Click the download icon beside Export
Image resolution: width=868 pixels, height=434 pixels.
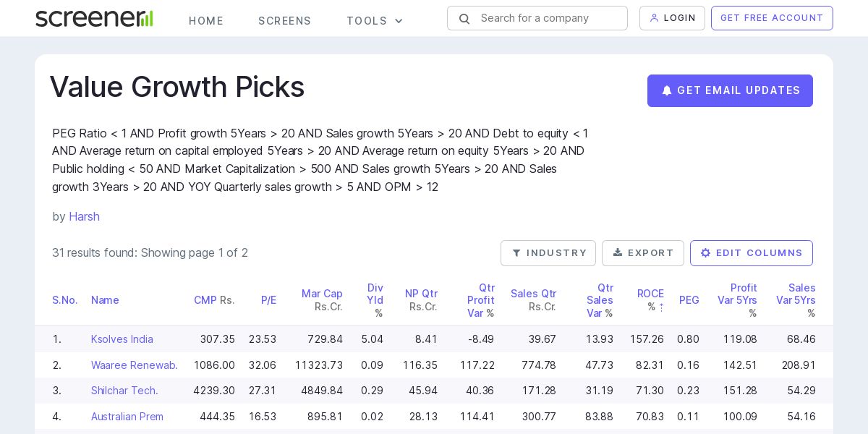pos(618,252)
